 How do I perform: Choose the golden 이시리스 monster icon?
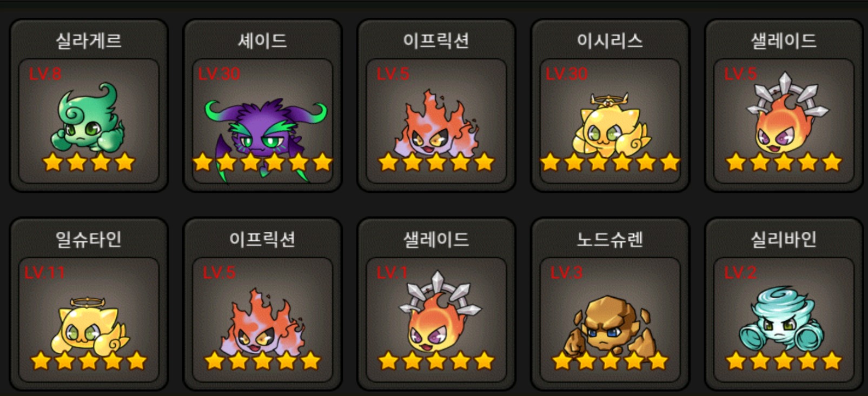click(x=610, y=124)
